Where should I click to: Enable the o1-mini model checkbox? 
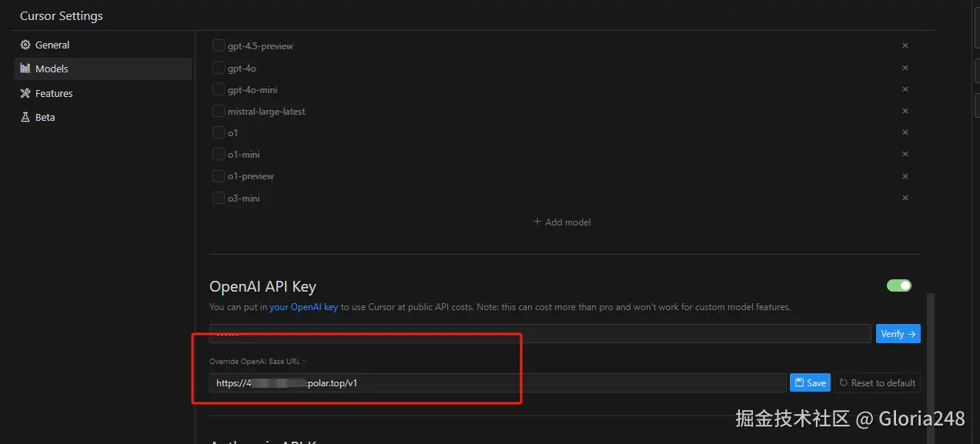219,154
